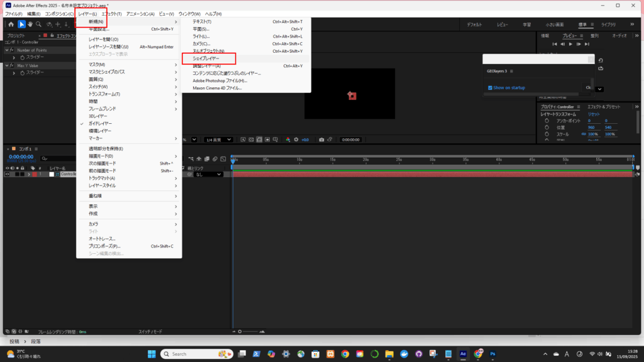644x362 pixels.
Task: Switch to the ライブラリ workspace
Action: point(608,25)
